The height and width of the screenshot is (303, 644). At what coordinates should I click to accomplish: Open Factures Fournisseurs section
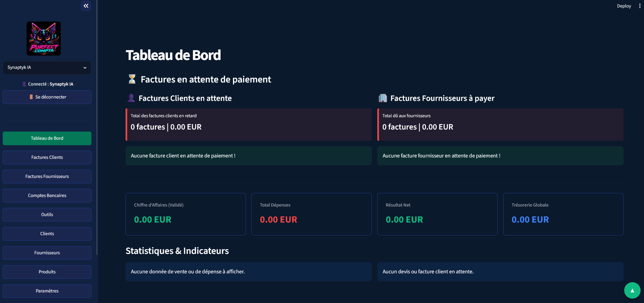coord(47,177)
